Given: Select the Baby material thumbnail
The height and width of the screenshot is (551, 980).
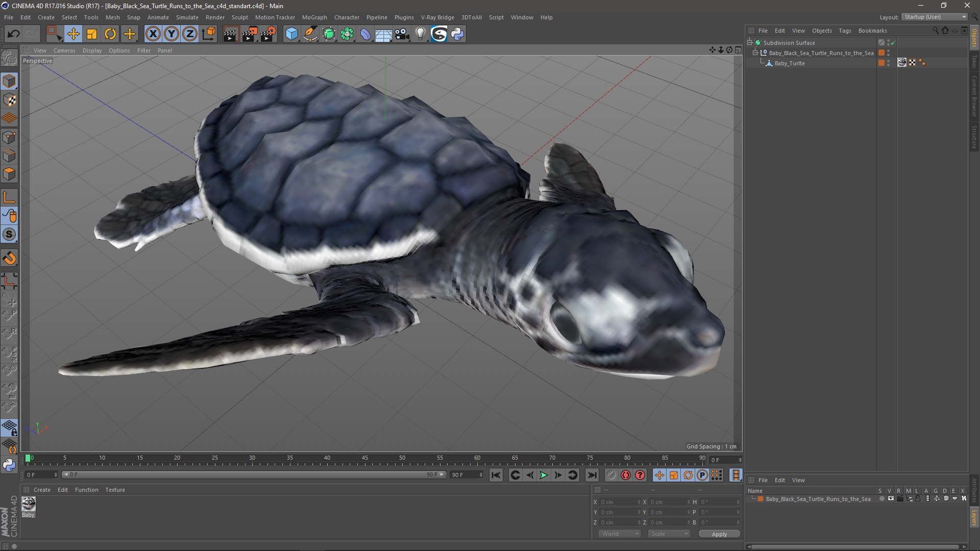Looking at the screenshot, I should [29, 504].
